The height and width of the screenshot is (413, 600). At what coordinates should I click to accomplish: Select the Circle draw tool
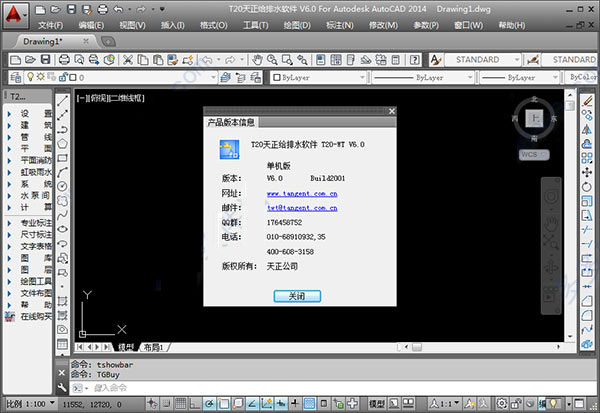[62, 186]
